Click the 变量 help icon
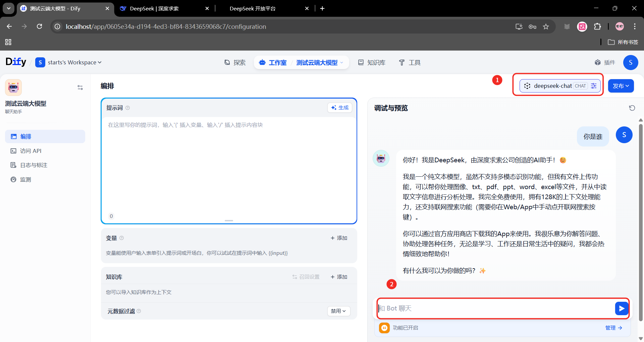This screenshot has height=342, width=644. [x=122, y=238]
